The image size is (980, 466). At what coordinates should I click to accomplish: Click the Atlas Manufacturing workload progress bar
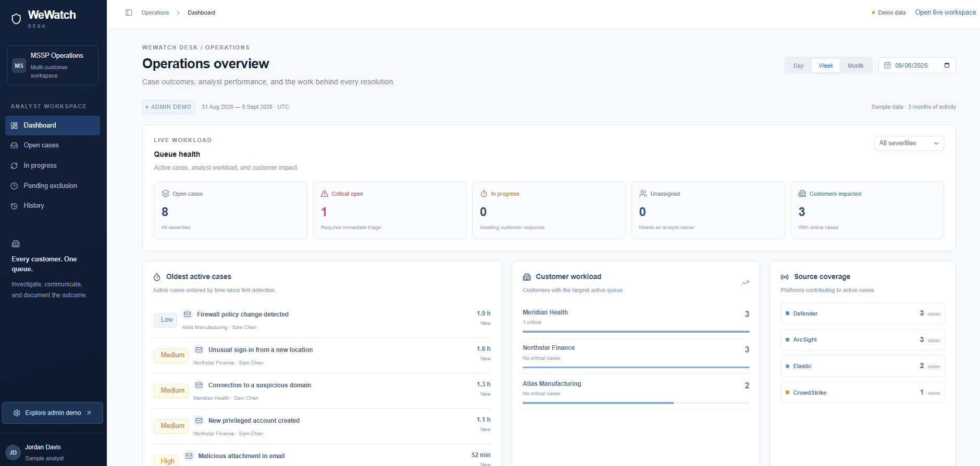click(636, 403)
